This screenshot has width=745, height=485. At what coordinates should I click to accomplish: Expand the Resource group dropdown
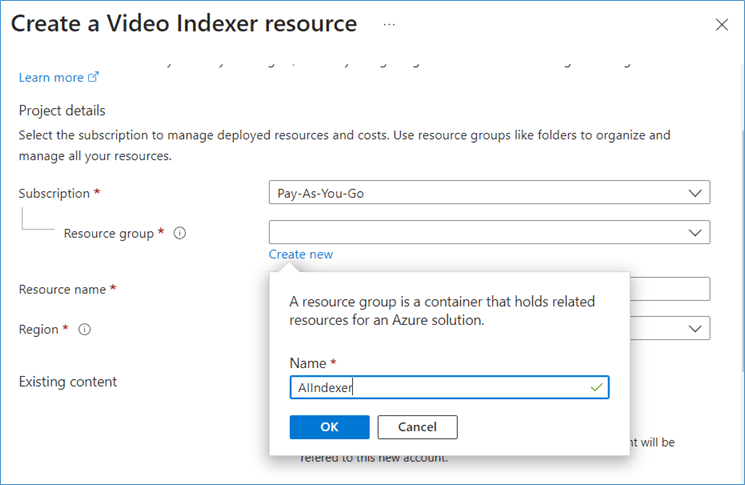click(x=489, y=232)
